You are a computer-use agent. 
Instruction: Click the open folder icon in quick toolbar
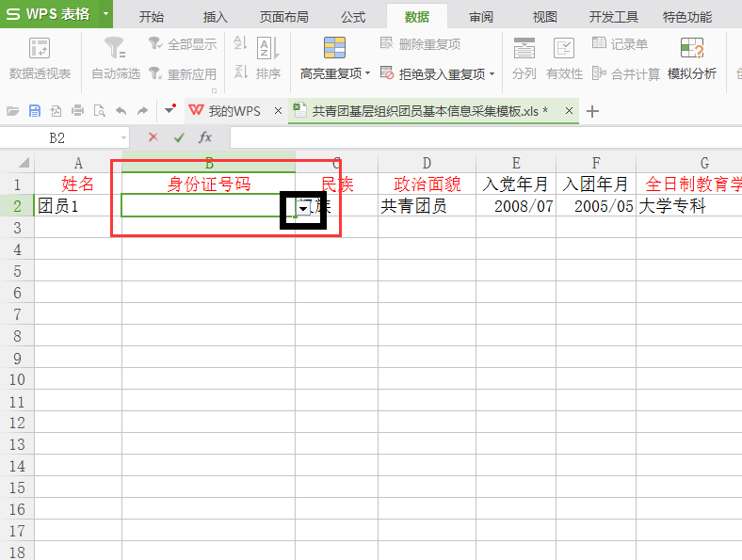pos(13,111)
